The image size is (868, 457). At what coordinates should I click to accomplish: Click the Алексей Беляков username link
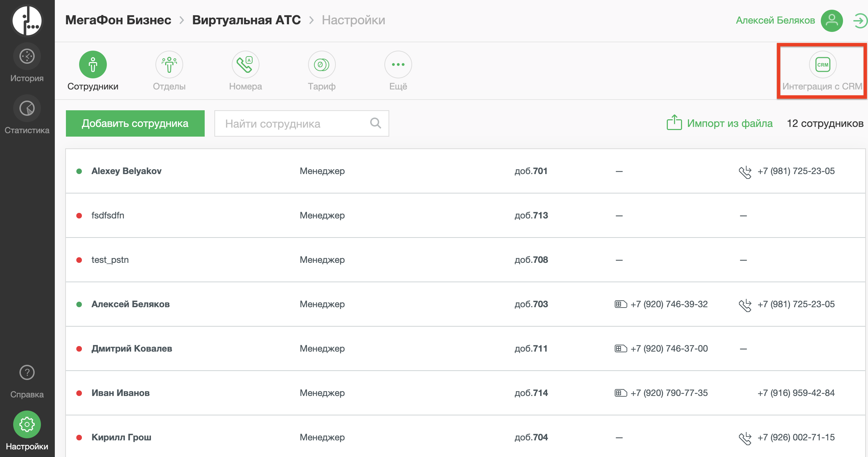pos(775,20)
